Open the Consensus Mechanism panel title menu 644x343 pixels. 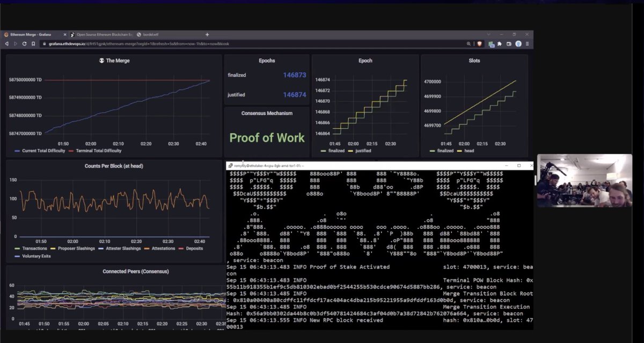pyautogui.click(x=267, y=113)
